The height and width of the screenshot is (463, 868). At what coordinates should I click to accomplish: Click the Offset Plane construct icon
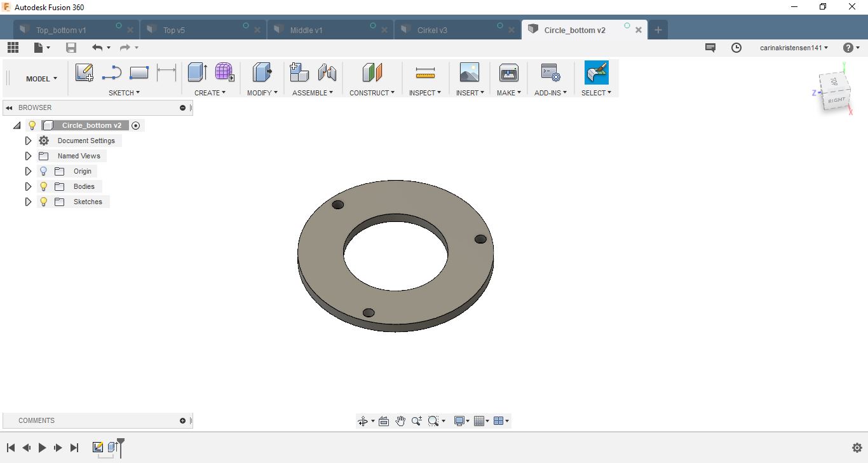point(372,73)
